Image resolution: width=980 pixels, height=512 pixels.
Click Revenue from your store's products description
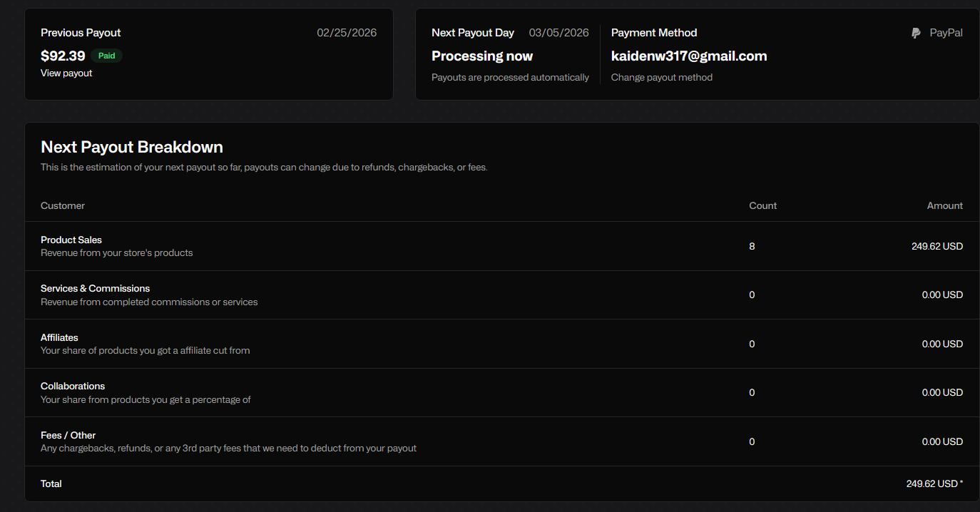coord(116,252)
